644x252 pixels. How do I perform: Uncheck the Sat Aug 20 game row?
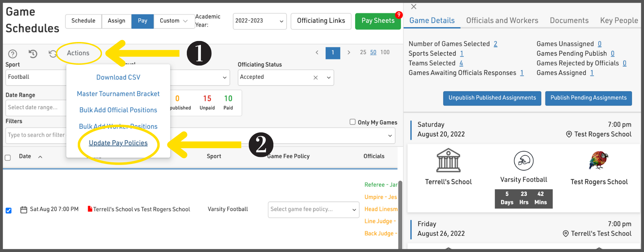pyautogui.click(x=9, y=211)
